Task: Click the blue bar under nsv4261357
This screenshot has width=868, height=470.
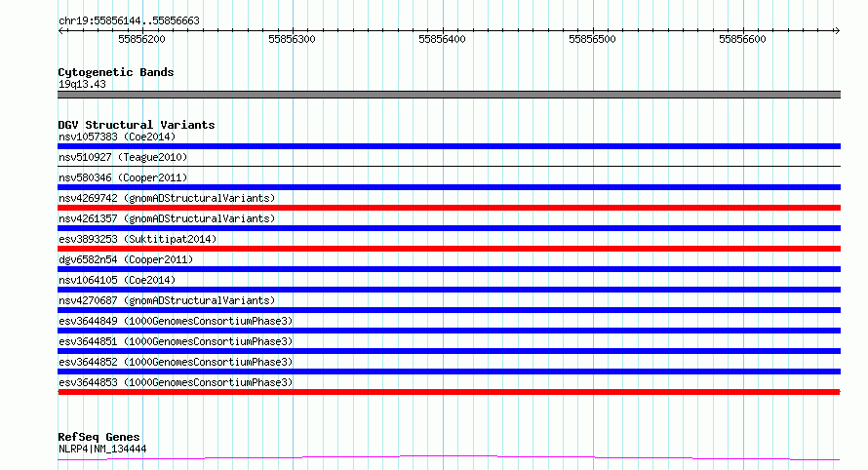Action: (449, 228)
